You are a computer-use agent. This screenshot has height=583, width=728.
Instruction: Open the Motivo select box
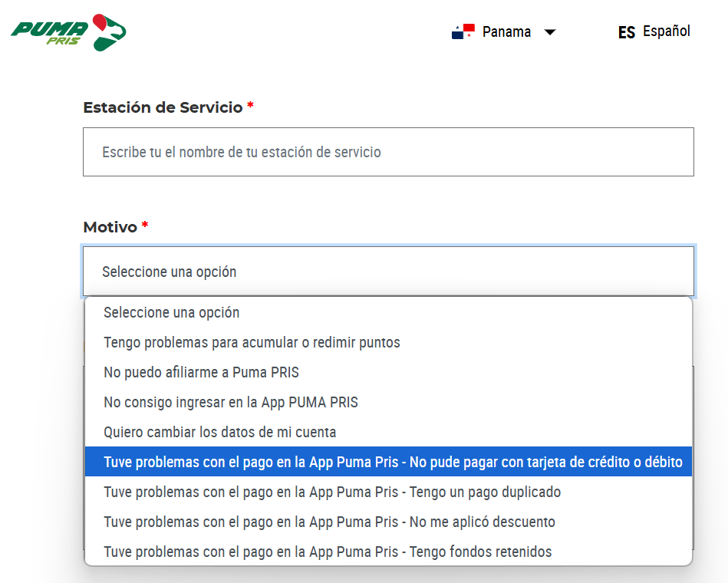coord(388,272)
